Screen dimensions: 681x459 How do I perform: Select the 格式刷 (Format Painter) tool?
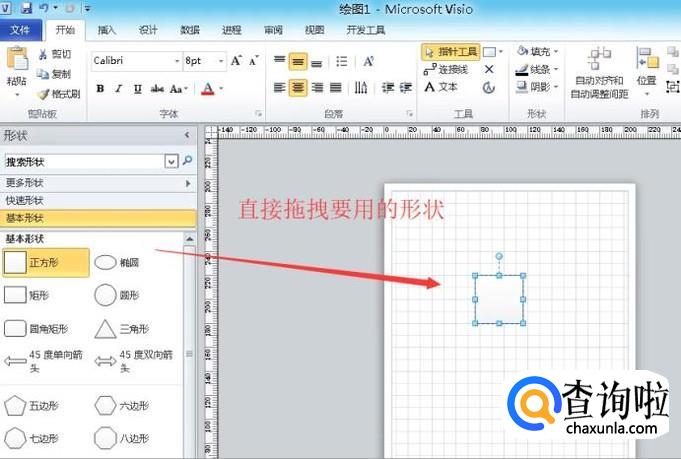(60, 94)
